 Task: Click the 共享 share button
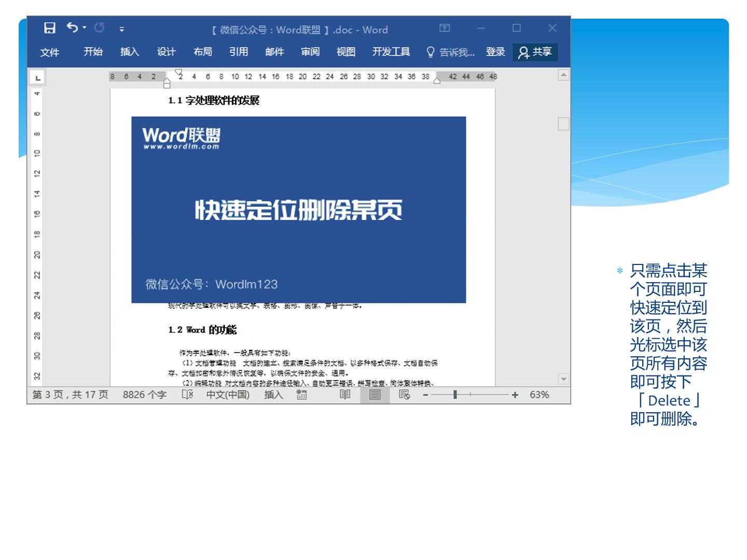coord(535,52)
